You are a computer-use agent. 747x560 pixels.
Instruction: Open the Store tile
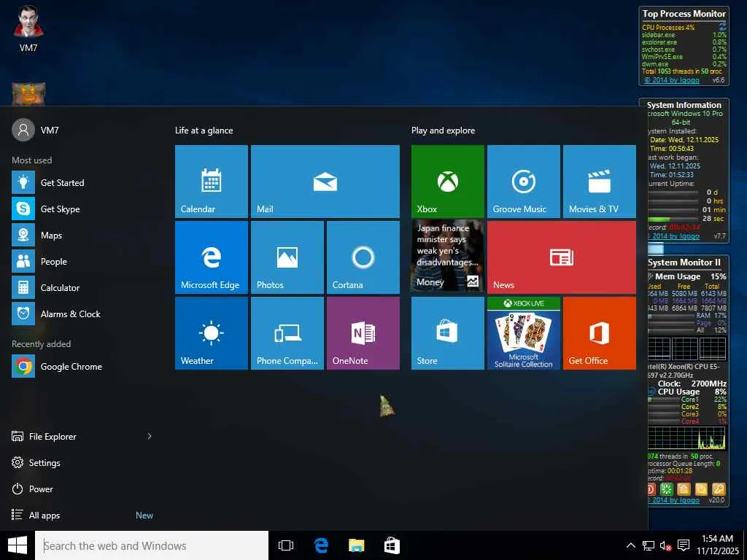447,332
